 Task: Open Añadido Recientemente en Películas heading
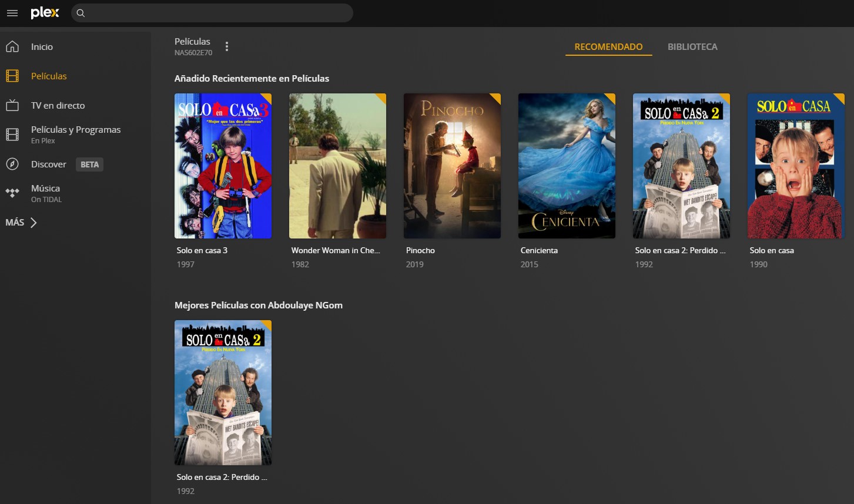pos(252,78)
